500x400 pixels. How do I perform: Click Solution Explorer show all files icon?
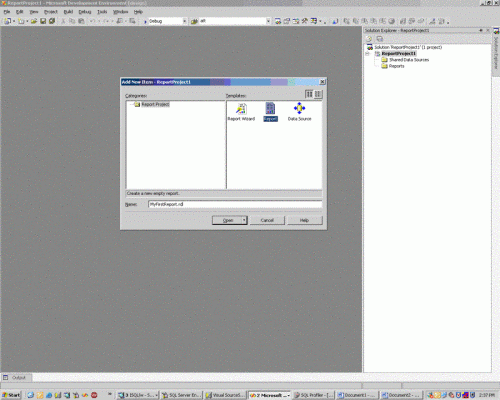[x=379, y=39]
